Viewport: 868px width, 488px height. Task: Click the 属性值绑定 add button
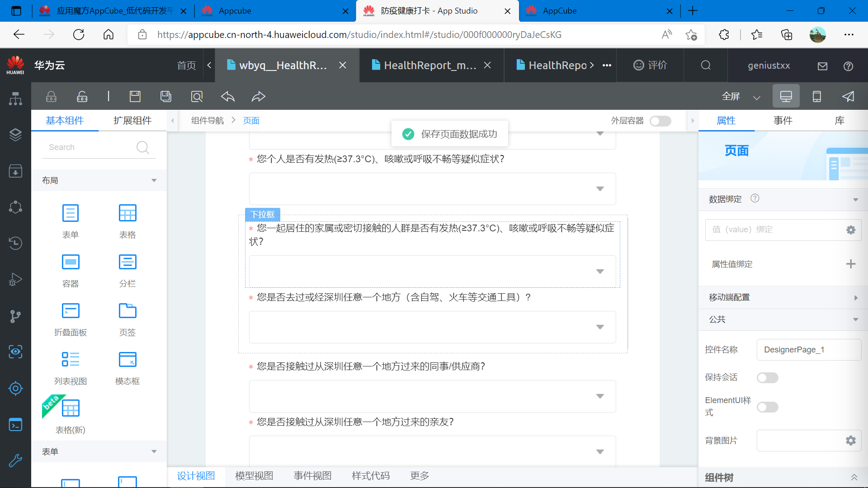tap(852, 263)
